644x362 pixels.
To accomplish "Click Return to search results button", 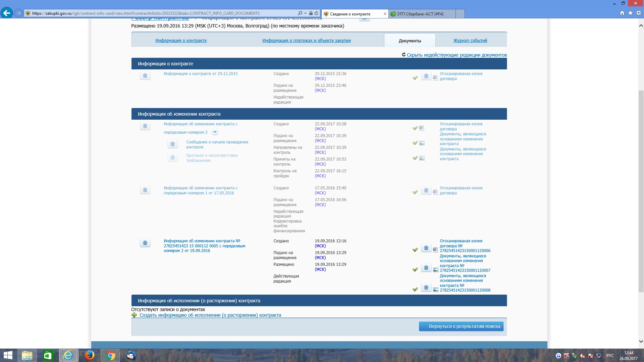I will (461, 326).
